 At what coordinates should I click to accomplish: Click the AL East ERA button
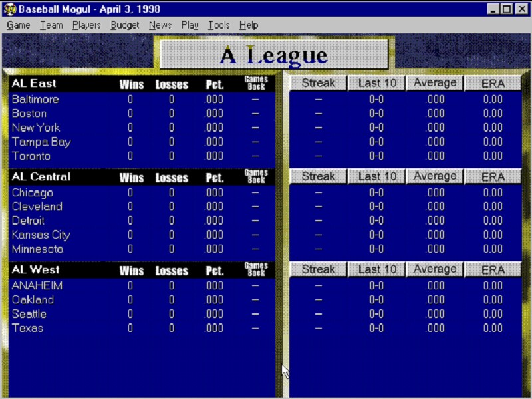[493, 84]
